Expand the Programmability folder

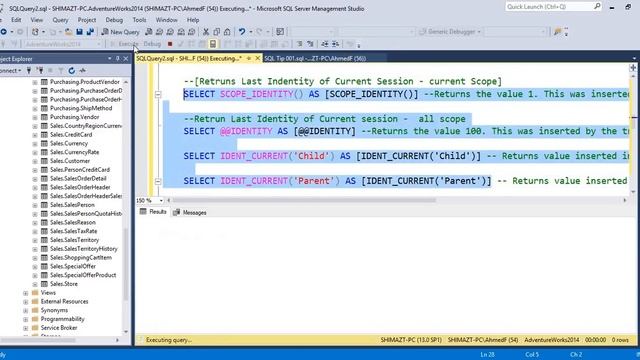(x=26, y=320)
